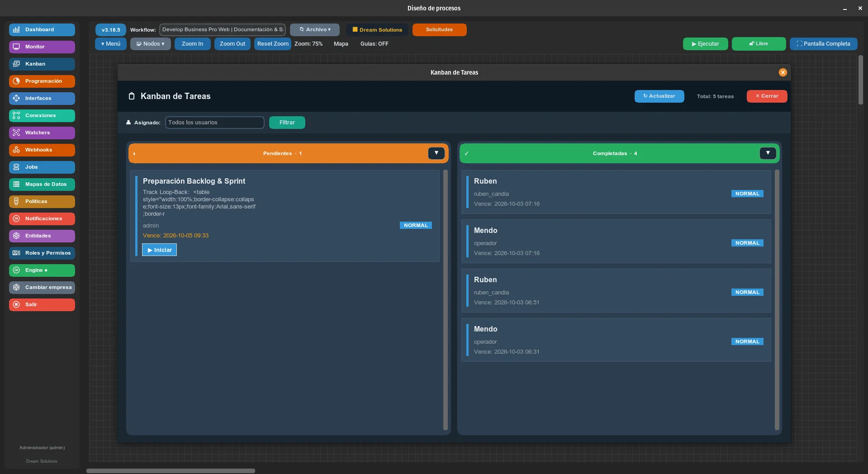Click the Zoom In button

click(192, 44)
